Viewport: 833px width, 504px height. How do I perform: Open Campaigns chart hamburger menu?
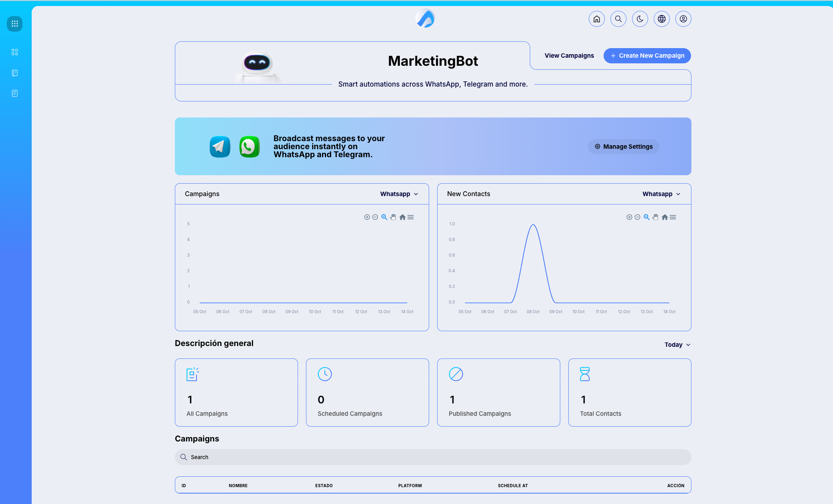411,217
